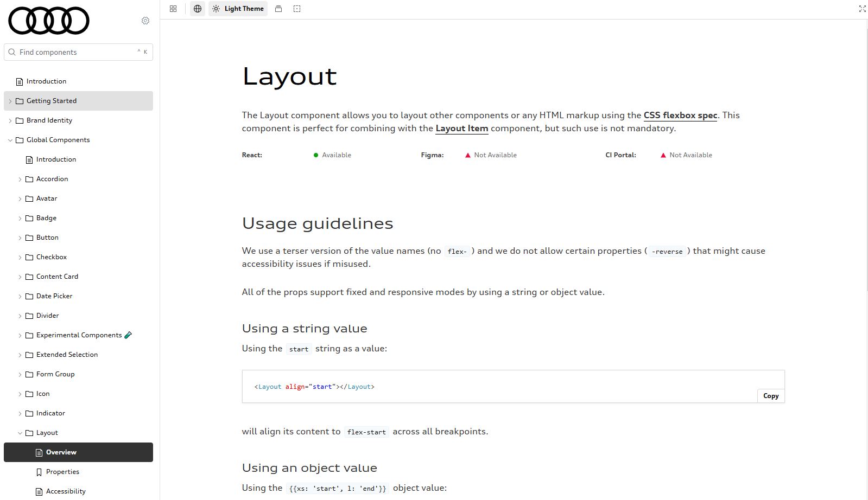The image size is (868, 500).
Task: Click the grid view toolbar icon
Action: coord(173,9)
